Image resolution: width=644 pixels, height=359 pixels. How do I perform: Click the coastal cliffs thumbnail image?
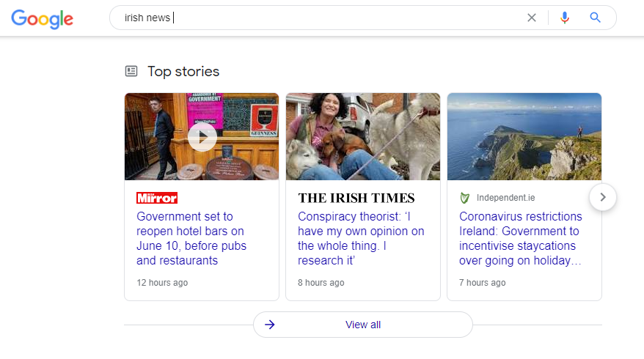click(524, 137)
